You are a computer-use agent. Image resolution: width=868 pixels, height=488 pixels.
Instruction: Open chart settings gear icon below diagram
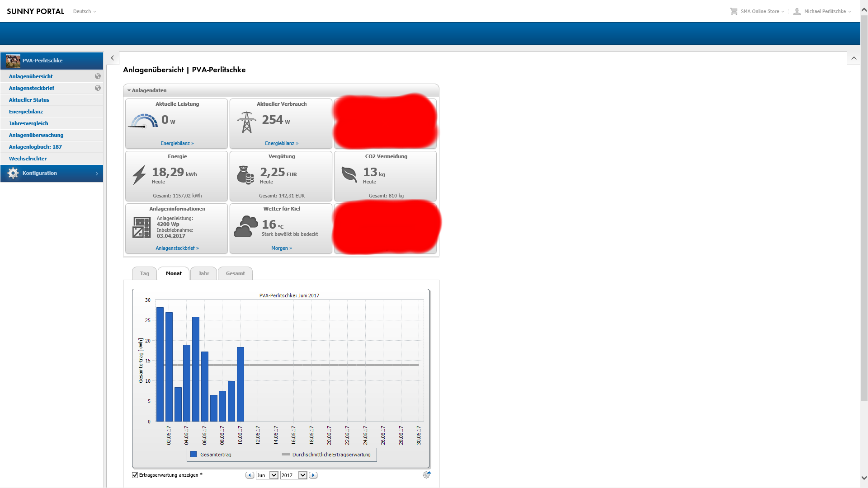coord(426,475)
